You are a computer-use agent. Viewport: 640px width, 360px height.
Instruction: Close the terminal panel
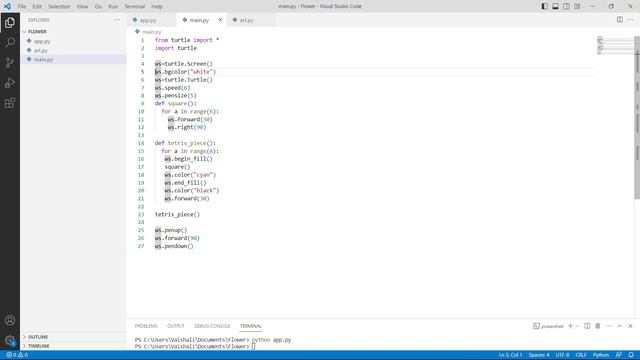(x=630, y=326)
